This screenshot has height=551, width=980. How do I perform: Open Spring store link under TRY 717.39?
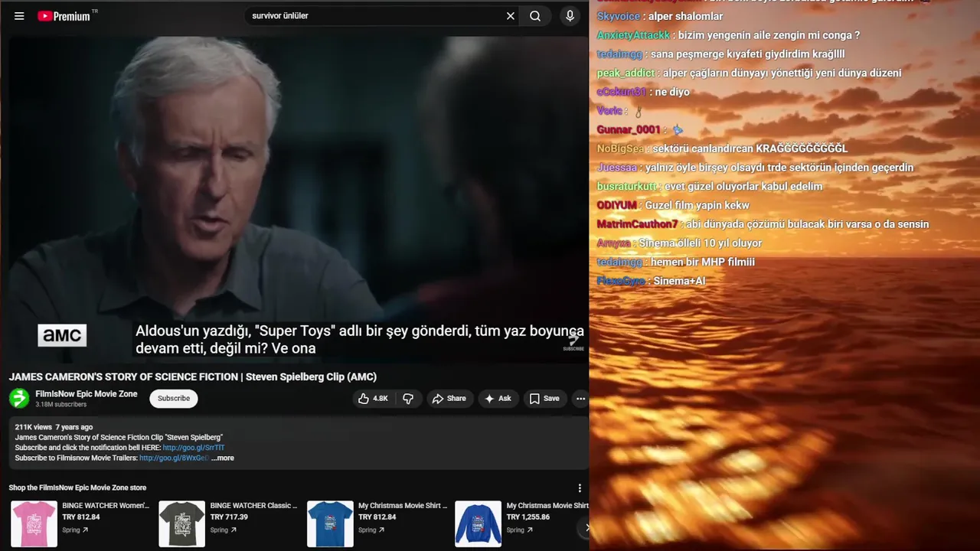coord(223,530)
